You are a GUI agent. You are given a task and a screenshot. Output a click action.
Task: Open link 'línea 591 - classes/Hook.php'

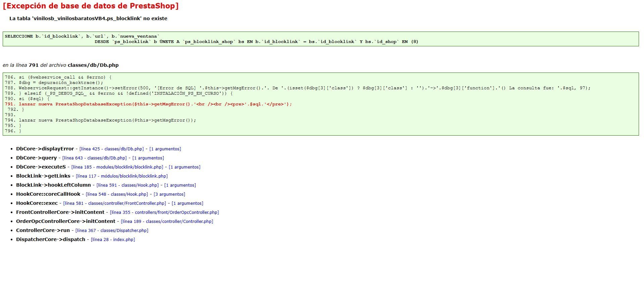[x=128, y=185]
